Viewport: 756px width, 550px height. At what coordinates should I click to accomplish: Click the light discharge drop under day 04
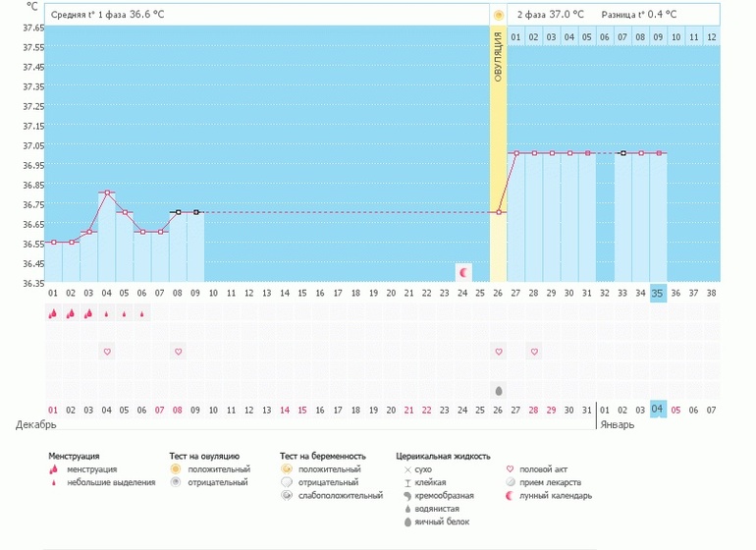[107, 314]
